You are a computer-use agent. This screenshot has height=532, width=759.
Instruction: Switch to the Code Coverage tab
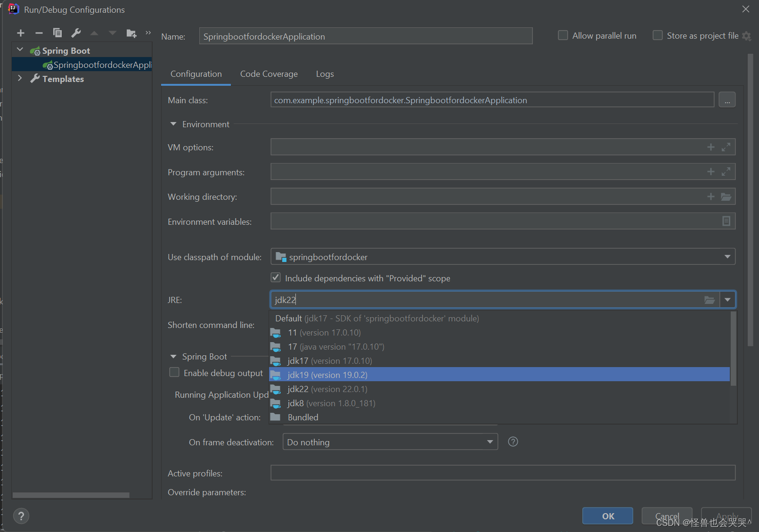(269, 74)
